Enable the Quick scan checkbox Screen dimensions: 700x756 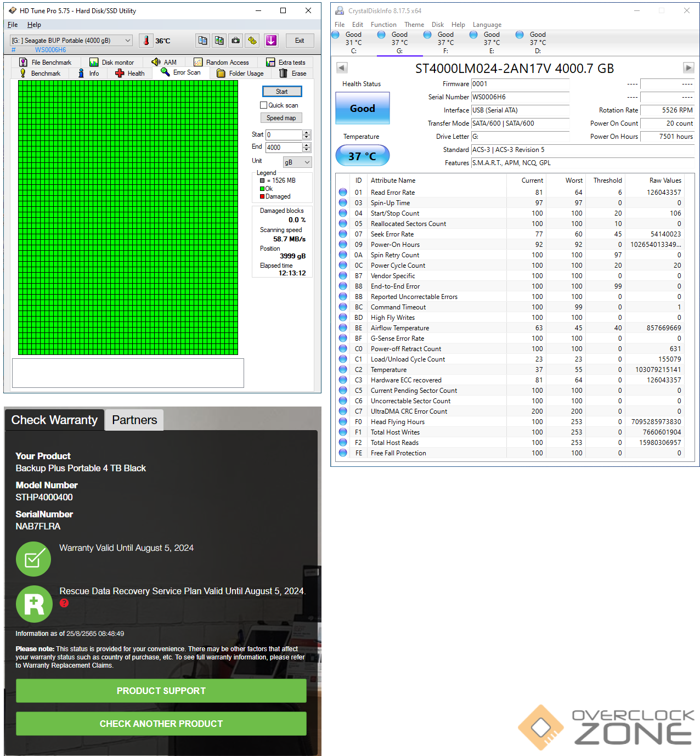(x=264, y=105)
